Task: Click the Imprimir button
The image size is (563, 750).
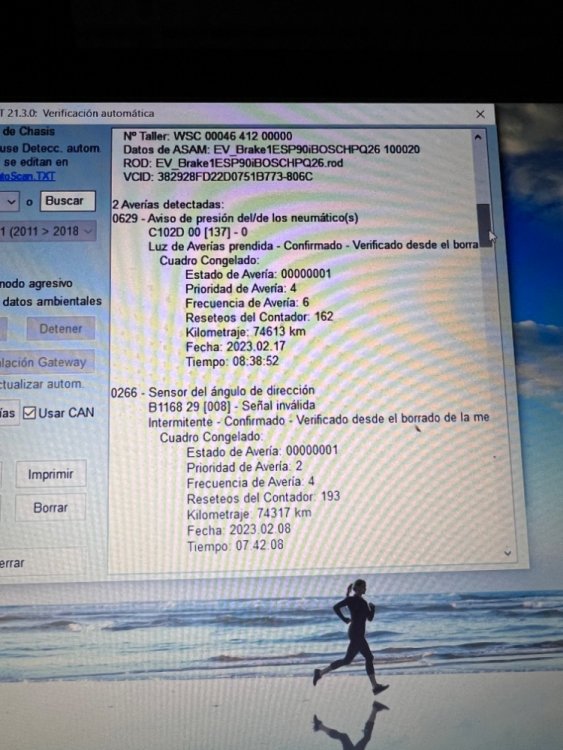Action: point(51,474)
